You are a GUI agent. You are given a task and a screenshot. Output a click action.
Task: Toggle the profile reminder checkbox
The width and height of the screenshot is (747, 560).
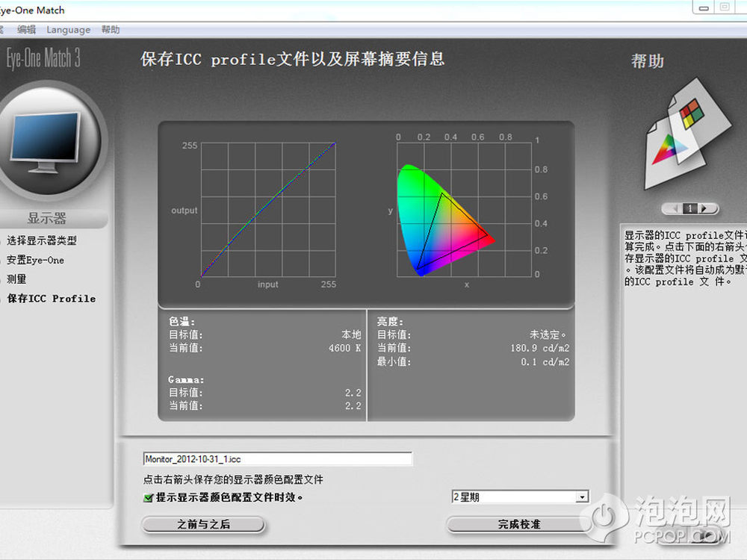click(148, 497)
